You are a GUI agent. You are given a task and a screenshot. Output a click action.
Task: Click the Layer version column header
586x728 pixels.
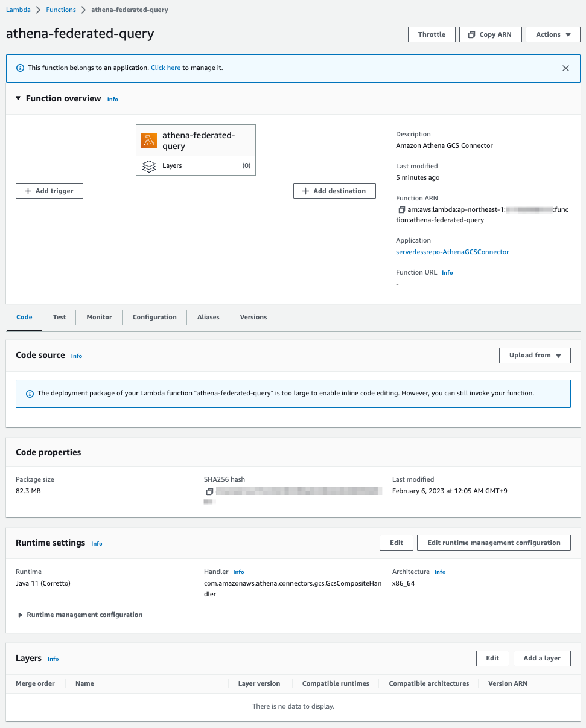(x=259, y=683)
